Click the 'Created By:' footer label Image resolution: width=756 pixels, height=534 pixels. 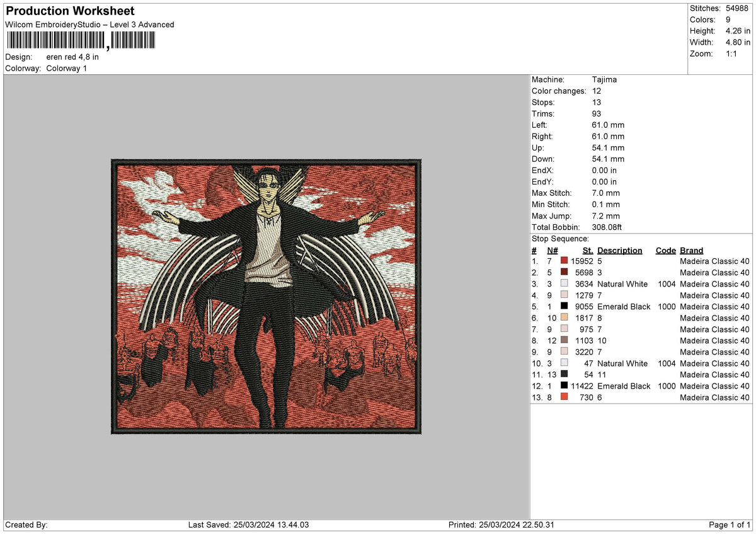(x=26, y=525)
